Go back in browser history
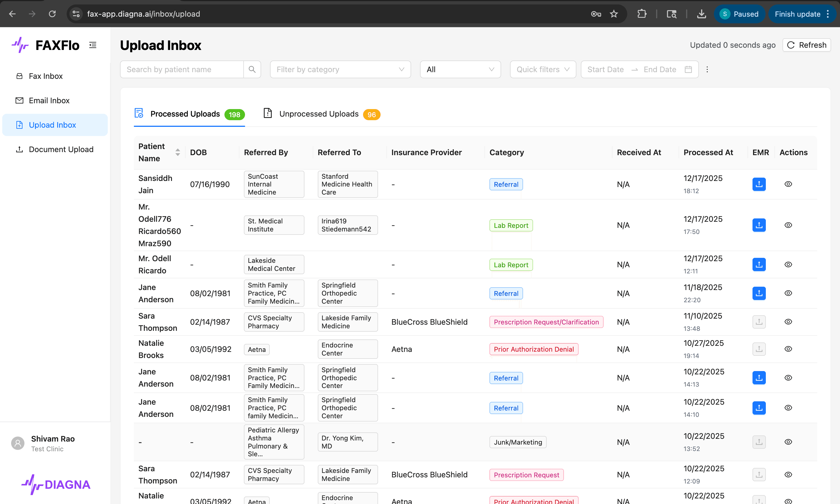The height and width of the screenshot is (504, 840). 12,14
